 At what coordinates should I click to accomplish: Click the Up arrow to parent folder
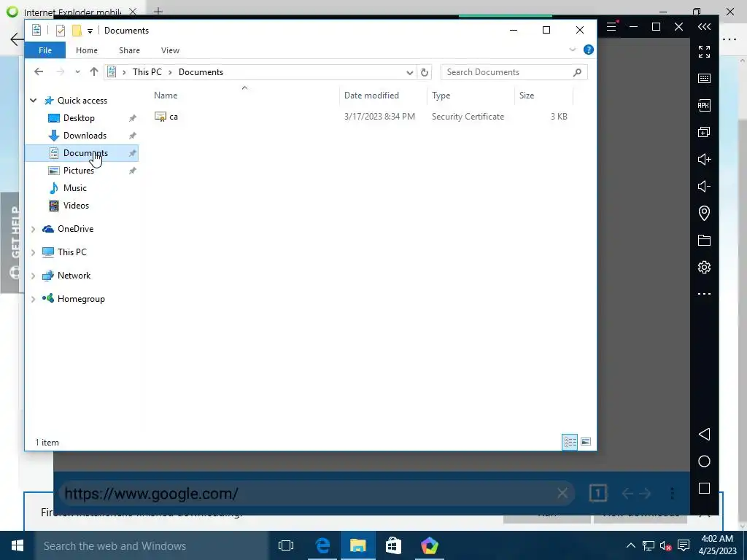tap(94, 72)
